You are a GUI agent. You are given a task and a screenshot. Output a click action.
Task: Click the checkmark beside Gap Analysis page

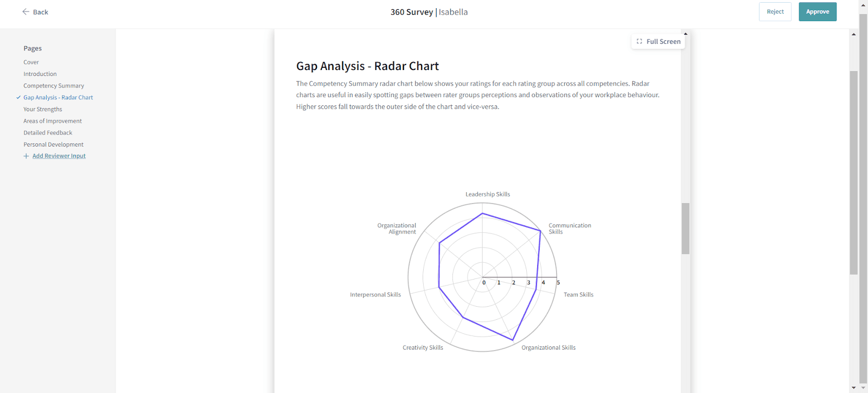pos(18,98)
